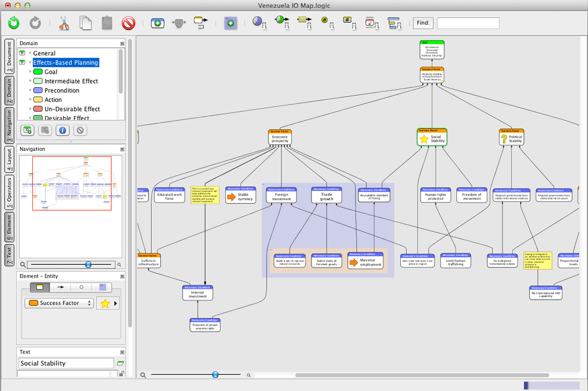Click the blue info icon in the Domain panel
This screenshot has width=588, height=391.
click(62, 130)
